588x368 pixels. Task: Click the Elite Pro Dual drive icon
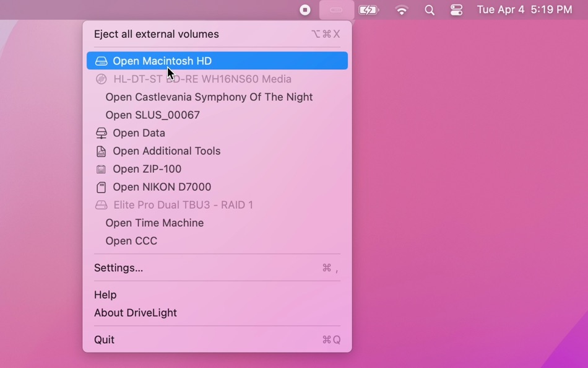click(x=102, y=205)
